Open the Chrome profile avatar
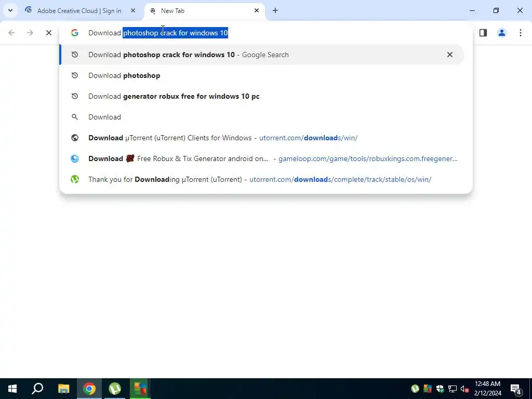The width and height of the screenshot is (532, 399). (501, 33)
